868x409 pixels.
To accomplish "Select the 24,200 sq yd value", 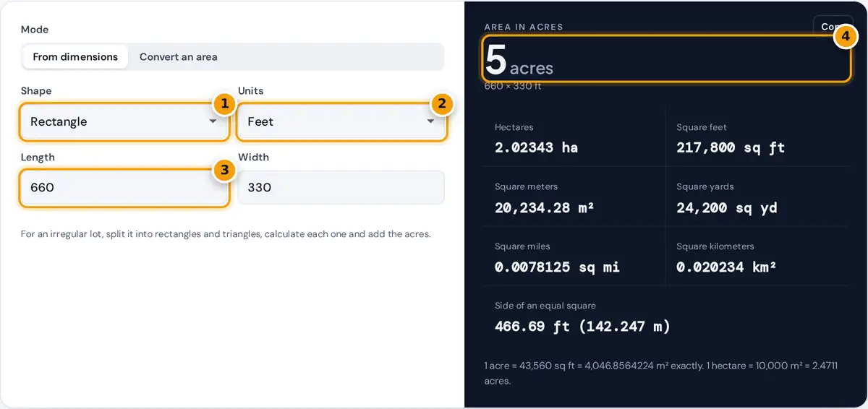I will pyautogui.click(x=727, y=207).
